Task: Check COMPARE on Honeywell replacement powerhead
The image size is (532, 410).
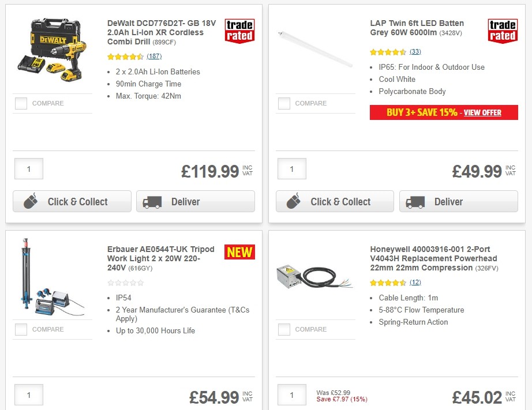Action: pyautogui.click(x=284, y=329)
